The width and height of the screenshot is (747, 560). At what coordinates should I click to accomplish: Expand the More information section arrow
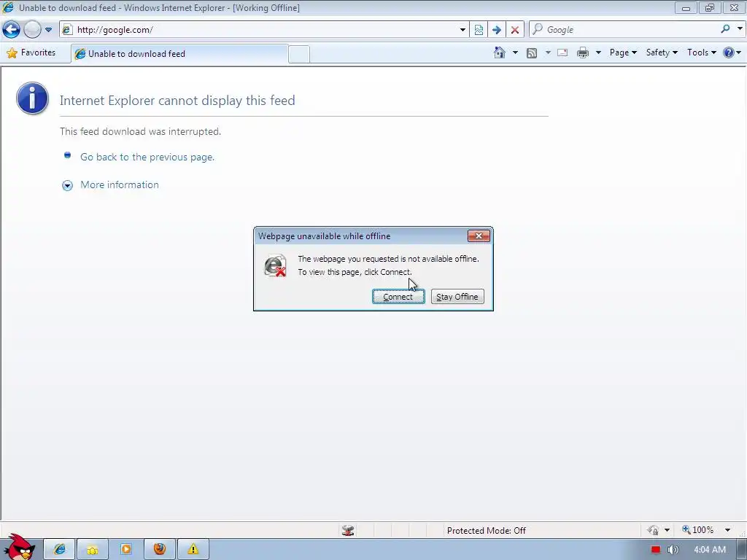68,185
